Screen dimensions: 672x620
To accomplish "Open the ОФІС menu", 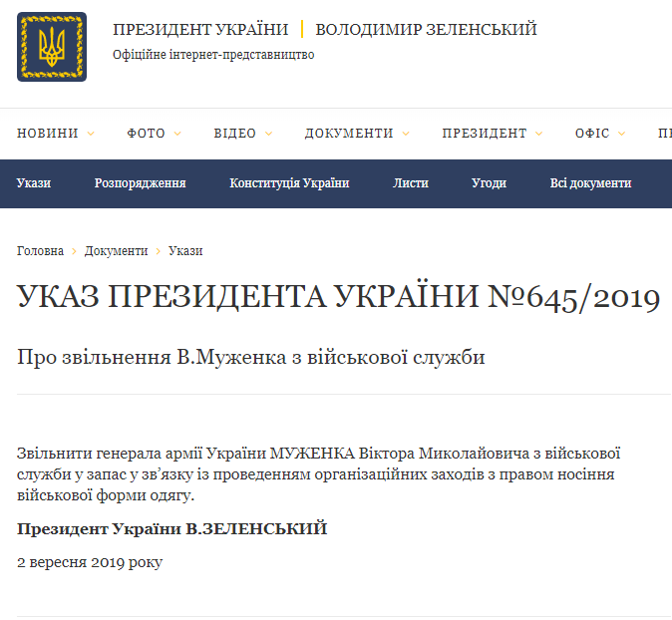I will click(x=592, y=134).
